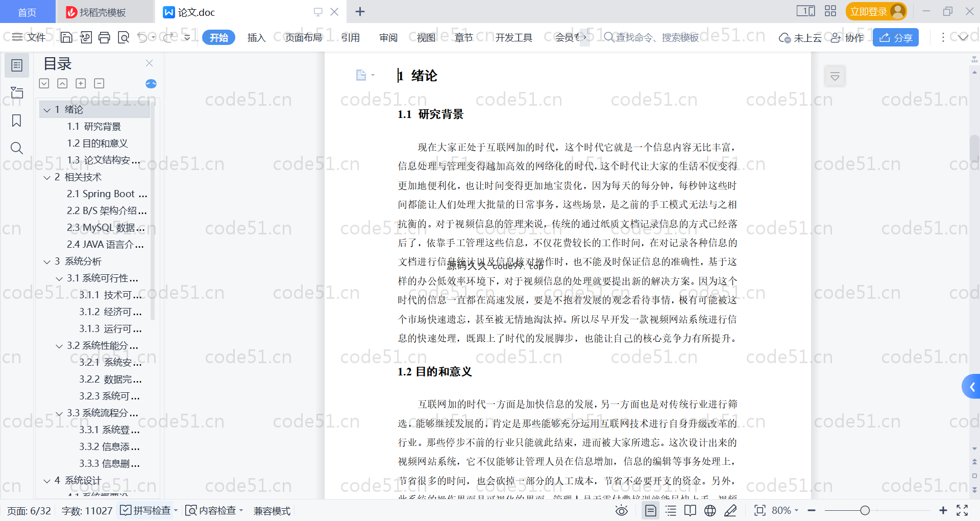Open Print Preview from the toolbar
Screen dimensions: 980x521
[124, 37]
